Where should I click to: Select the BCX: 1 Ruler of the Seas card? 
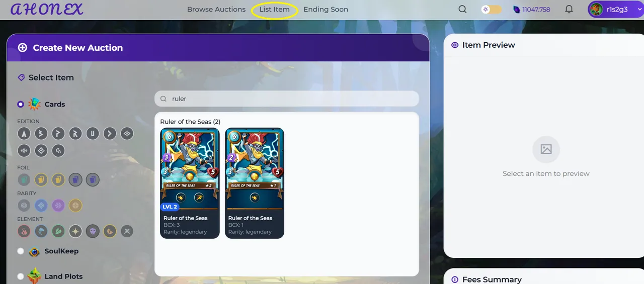coord(255,183)
